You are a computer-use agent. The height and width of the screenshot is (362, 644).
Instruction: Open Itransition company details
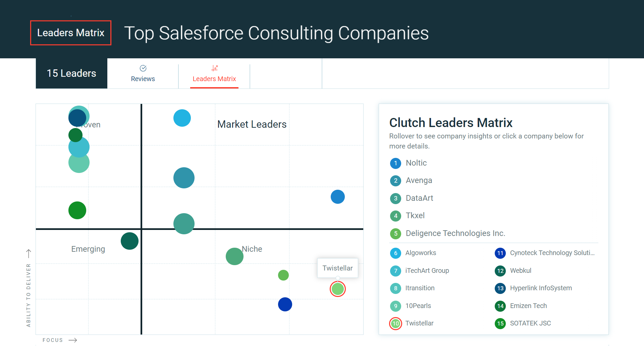[x=420, y=288]
